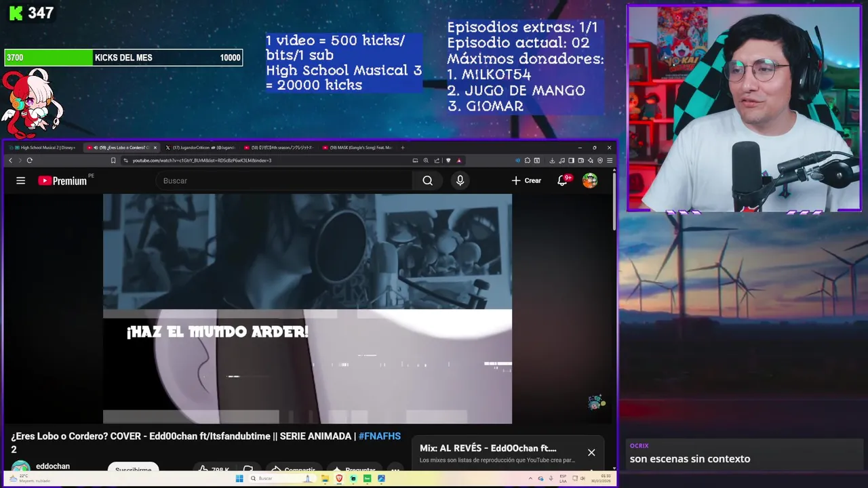Open Brave VPN shield icon
Image resolution: width=868 pixels, height=488 pixels.
tap(600, 160)
